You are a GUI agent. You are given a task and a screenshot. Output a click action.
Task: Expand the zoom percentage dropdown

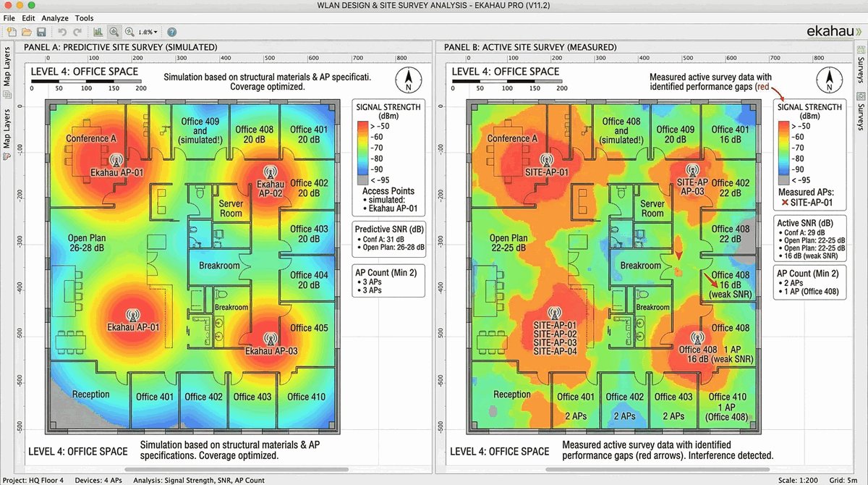pyautogui.click(x=148, y=32)
